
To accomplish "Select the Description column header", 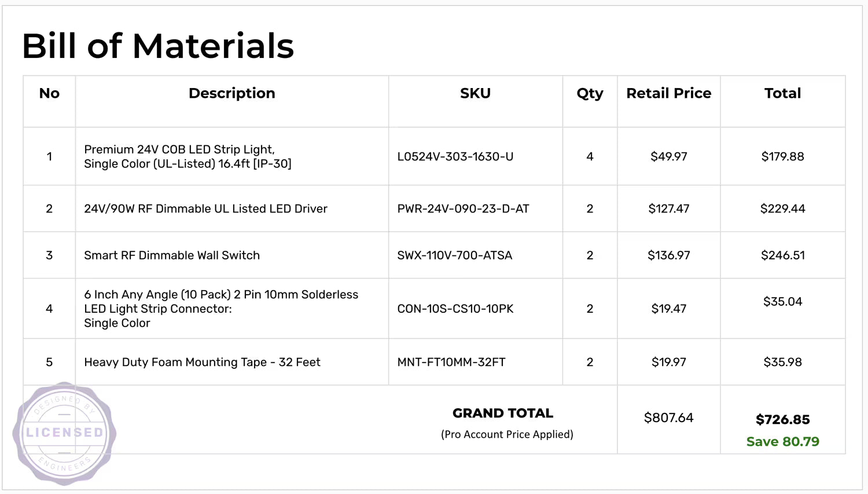I will [x=231, y=93].
